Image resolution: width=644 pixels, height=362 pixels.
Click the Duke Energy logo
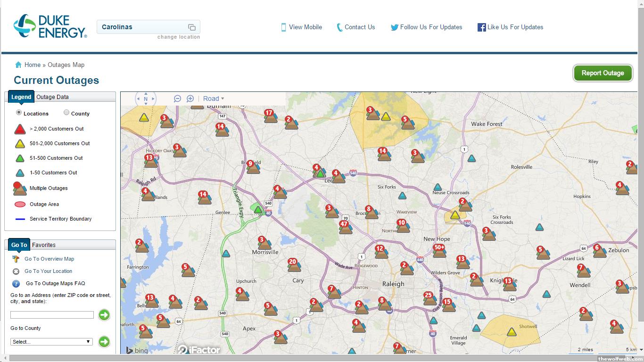tap(50, 26)
